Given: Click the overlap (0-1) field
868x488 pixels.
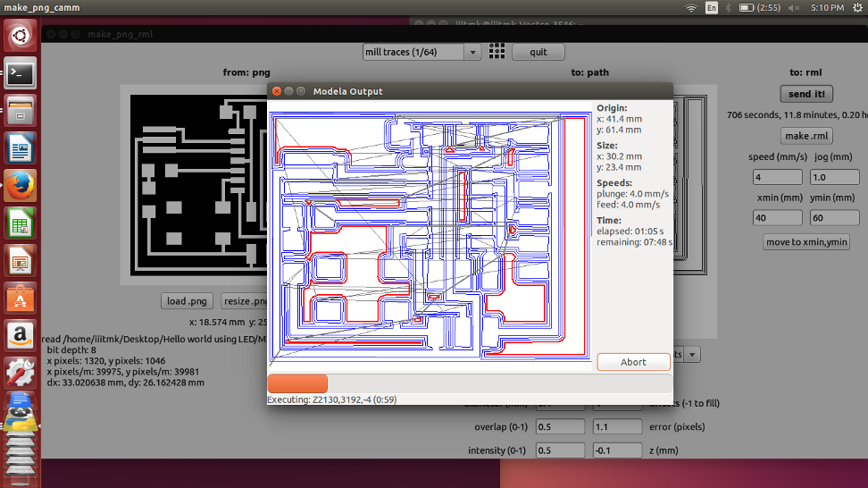Looking at the screenshot, I should click(x=560, y=426).
